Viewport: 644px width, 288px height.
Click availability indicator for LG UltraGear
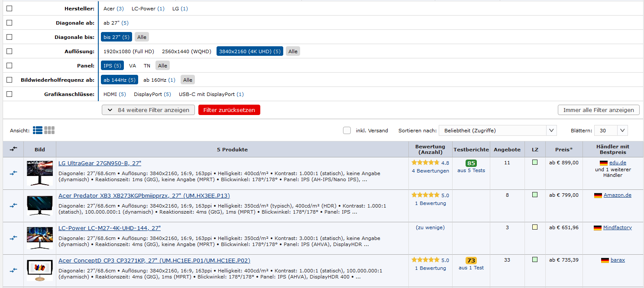pos(535,163)
